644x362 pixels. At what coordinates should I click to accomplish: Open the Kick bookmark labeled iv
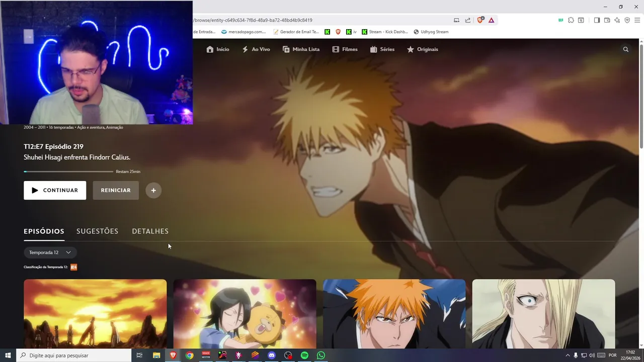click(351, 32)
